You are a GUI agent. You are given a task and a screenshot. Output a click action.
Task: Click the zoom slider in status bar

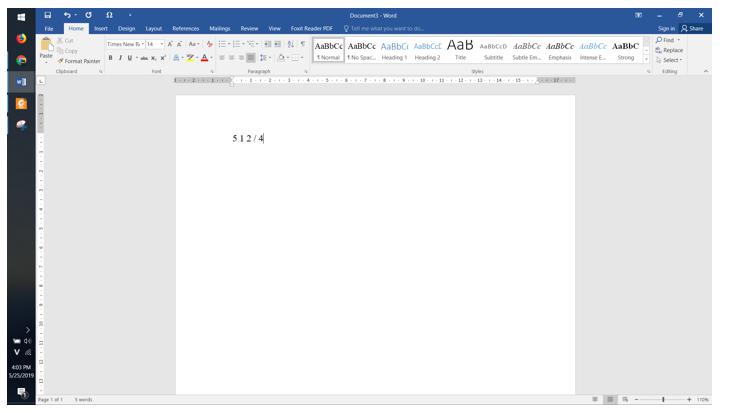[x=662, y=399]
